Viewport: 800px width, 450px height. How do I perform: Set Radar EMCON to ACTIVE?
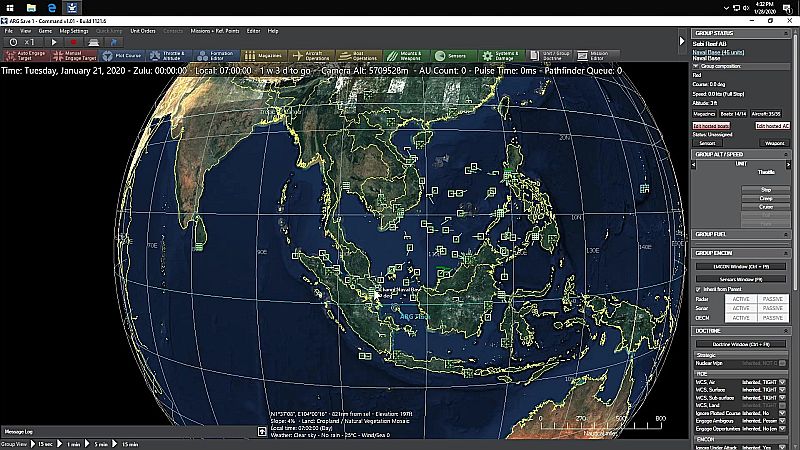click(x=741, y=299)
